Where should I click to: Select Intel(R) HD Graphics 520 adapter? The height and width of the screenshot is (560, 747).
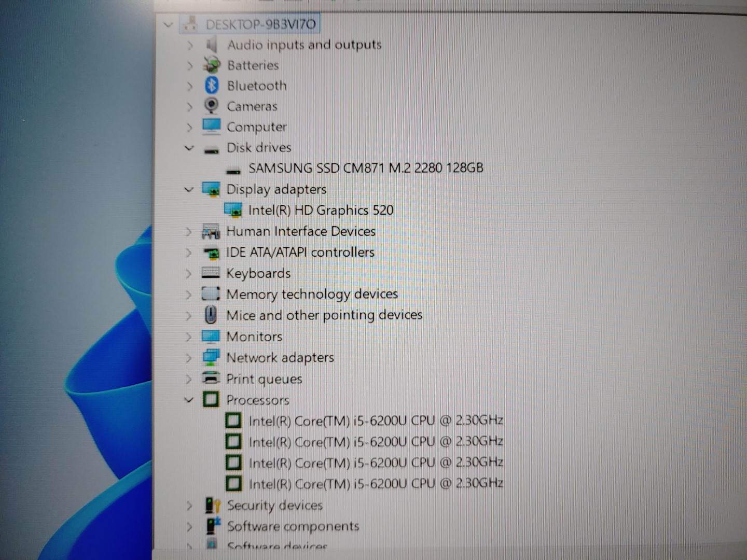click(x=320, y=210)
